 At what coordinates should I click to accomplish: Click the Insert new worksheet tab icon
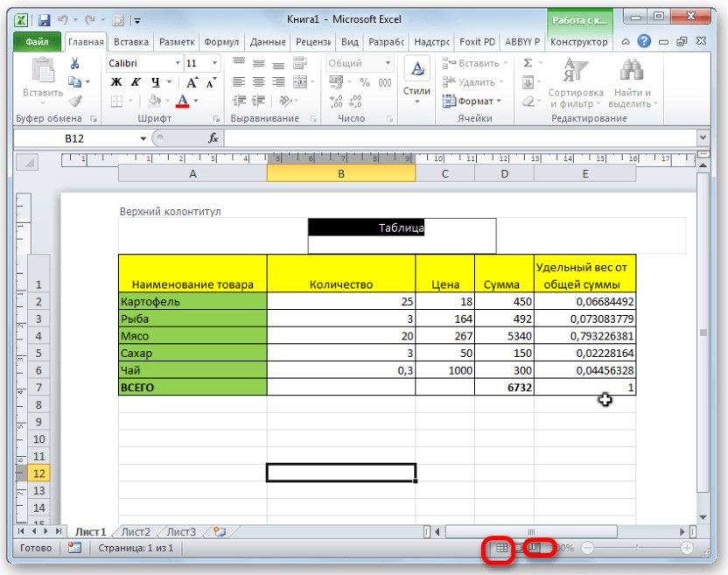click(x=218, y=531)
